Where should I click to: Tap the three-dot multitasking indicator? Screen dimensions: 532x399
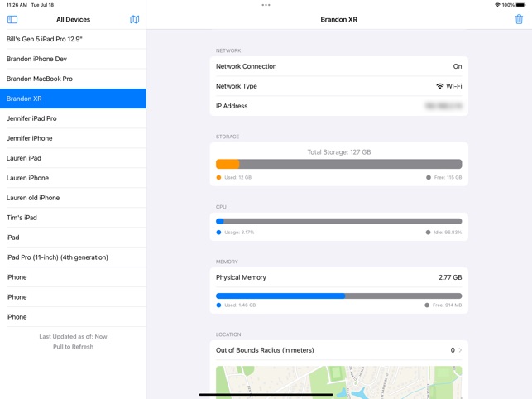[266, 5]
